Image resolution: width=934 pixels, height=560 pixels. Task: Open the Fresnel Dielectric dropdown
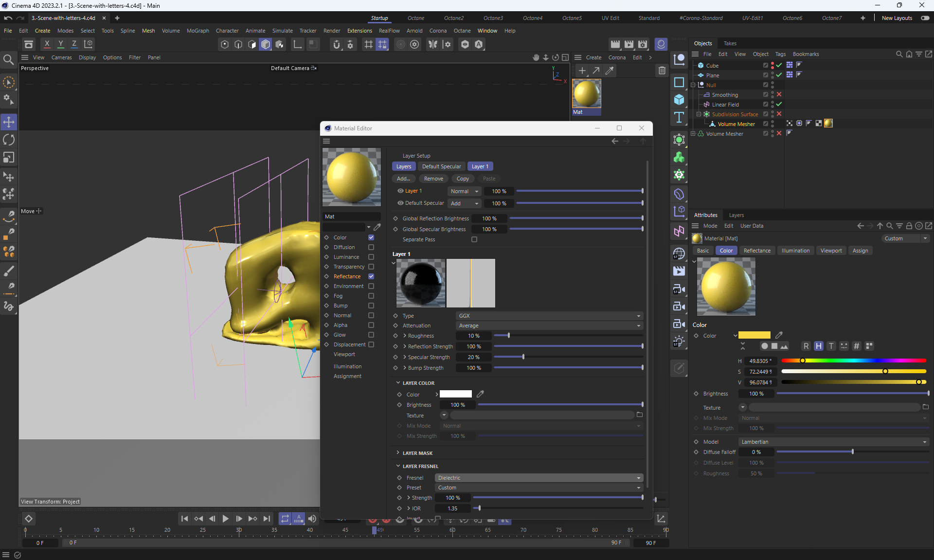pyautogui.click(x=539, y=478)
